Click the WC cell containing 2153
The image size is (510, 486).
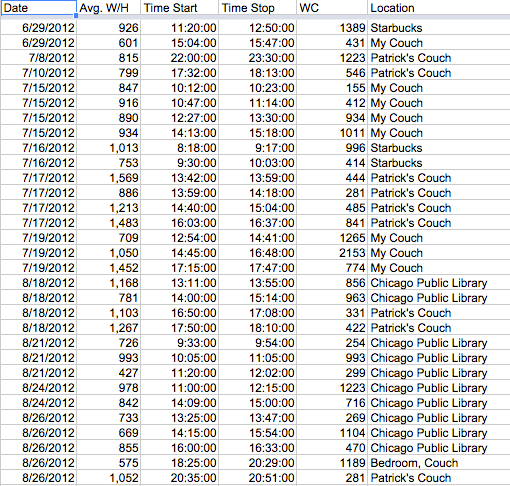[332, 253]
